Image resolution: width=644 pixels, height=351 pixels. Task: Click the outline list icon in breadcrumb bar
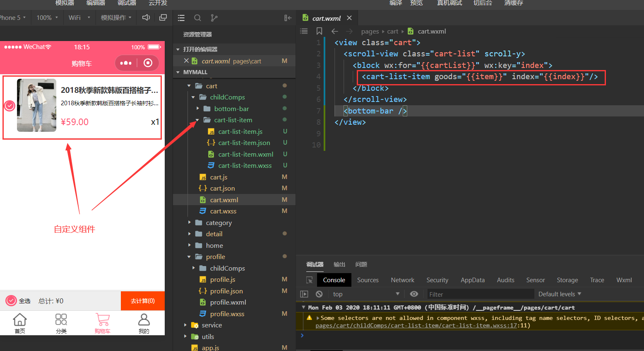tap(304, 31)
